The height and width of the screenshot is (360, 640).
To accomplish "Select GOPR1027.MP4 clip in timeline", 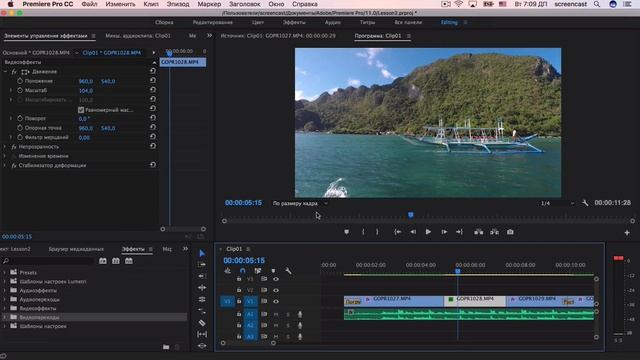I will point(393,302).
